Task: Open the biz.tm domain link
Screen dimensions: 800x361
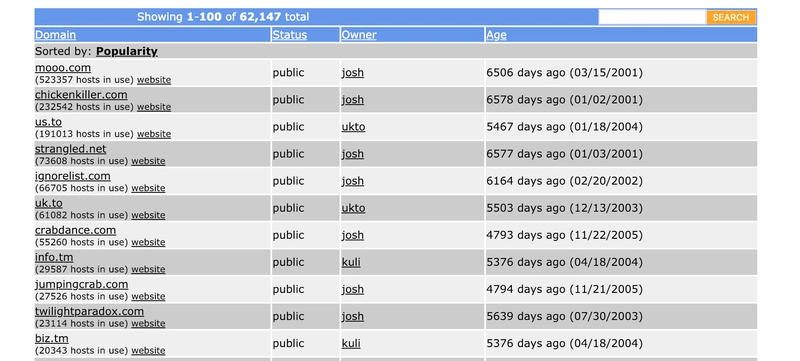Action: (x=52, y=338)
